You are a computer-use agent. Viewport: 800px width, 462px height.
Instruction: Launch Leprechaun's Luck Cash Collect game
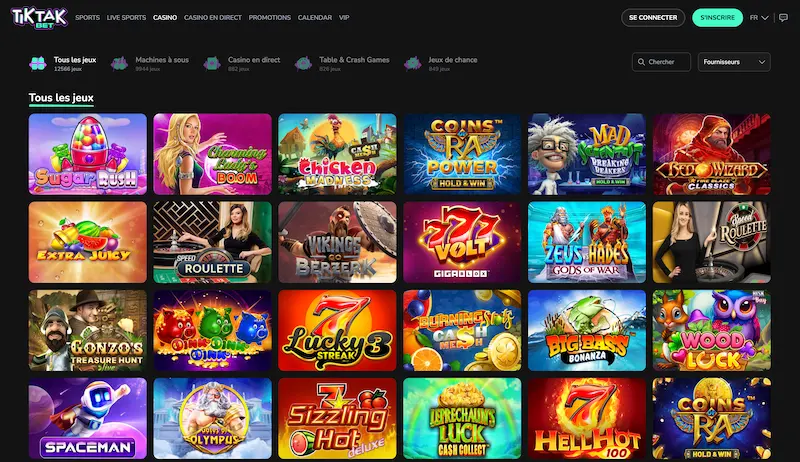tap(462, 419)
